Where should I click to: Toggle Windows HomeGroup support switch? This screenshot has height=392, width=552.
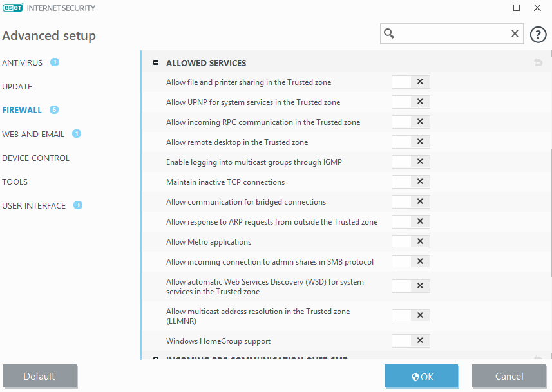tap(410, 341)
